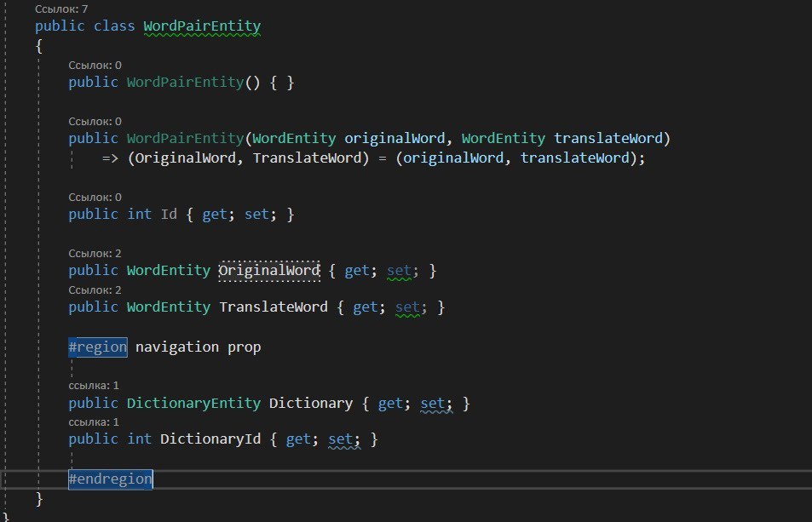Select the OriginalWord property name with dotted border
Viewport: 812px width, 522px height.
click(269, 271)
